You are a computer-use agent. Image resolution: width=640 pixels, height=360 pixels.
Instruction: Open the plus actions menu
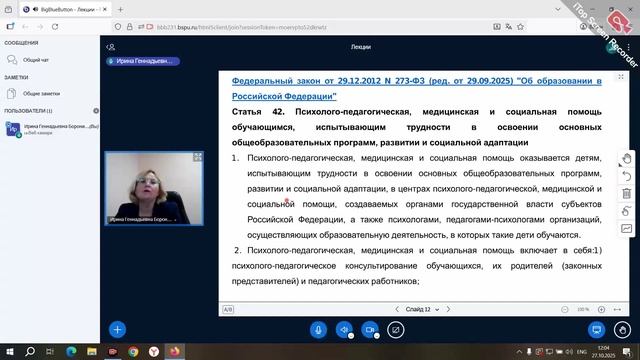coord(117,330)
